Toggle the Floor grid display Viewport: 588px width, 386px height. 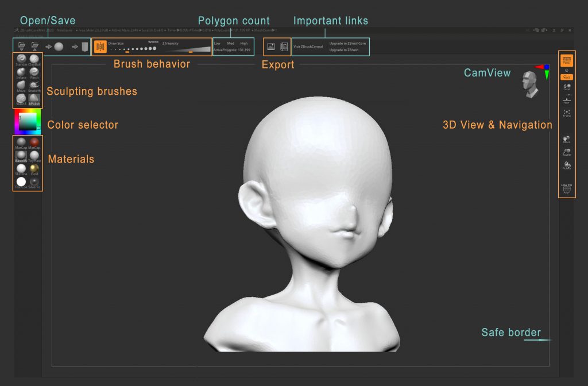(x=567, y=100)
